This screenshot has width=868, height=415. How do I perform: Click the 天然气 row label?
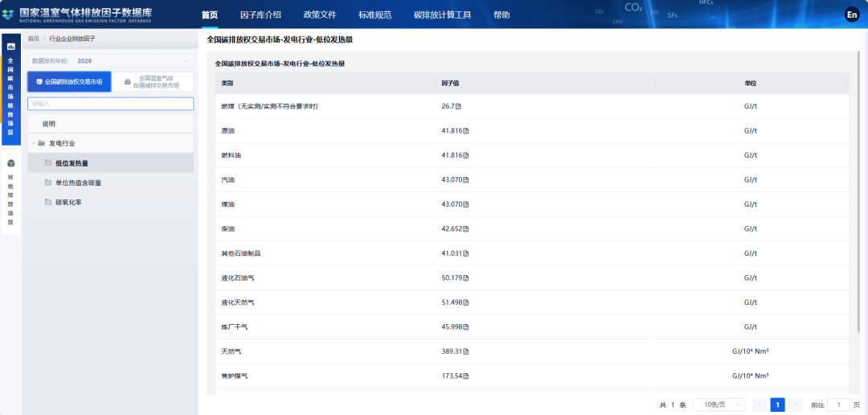coord(231,351)
